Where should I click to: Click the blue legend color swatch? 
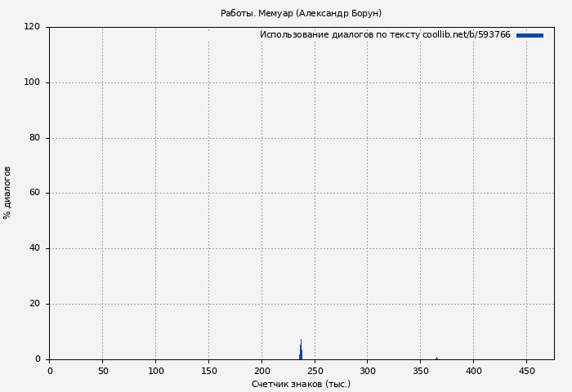pos(530,35)
